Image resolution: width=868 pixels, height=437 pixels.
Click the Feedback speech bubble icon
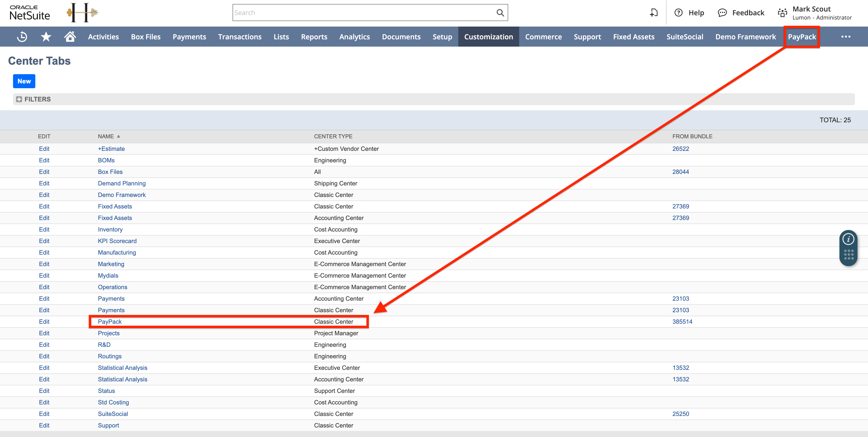(722, 13)
